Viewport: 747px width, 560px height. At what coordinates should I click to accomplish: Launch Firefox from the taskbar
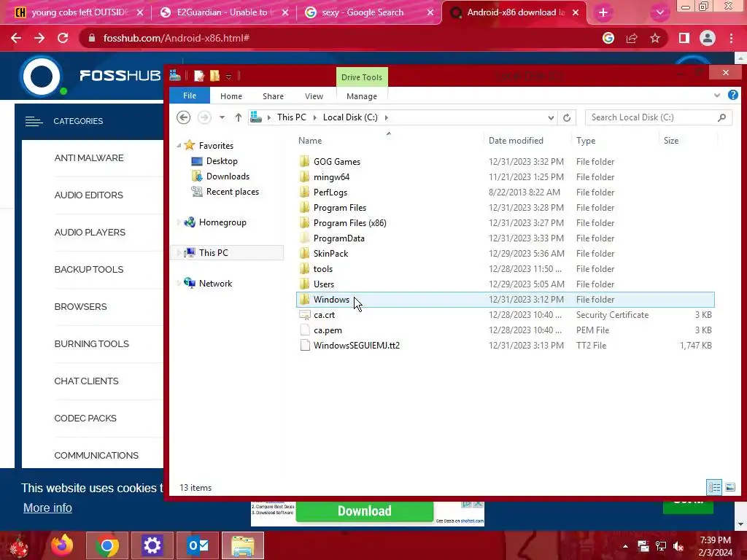click(62, 545)
